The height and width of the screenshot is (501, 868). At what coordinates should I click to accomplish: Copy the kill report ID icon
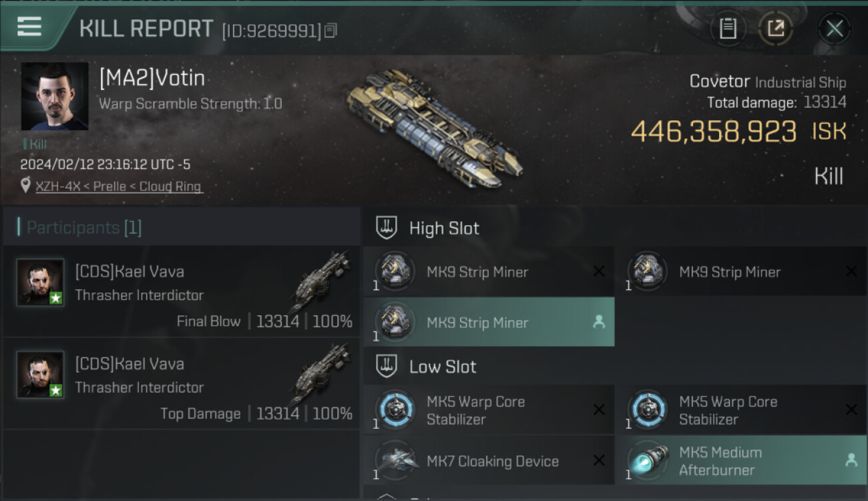pyautogui.click(x=331, y=30)
